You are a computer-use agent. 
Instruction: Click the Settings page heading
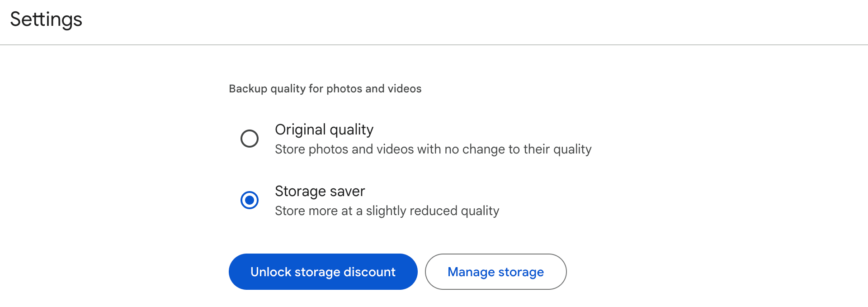pyautogui.click(x=46, y=19)
